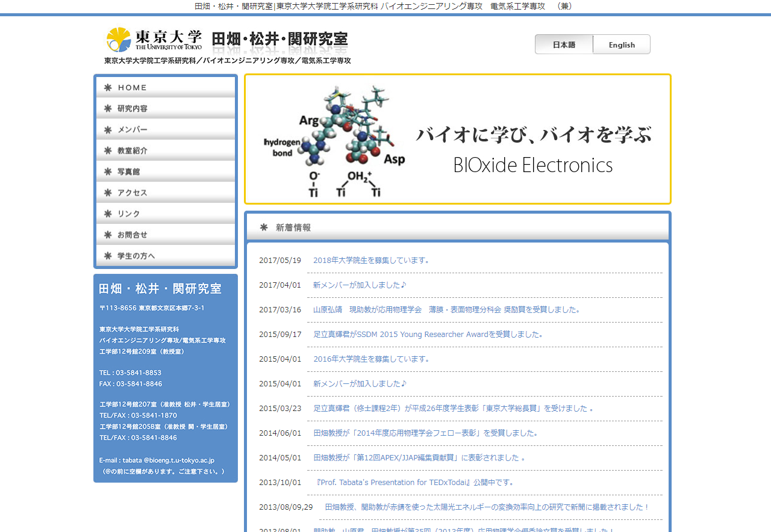Open 東京大学総長賞 news link
This screenshot has width=771, height=532.
click(x=454, y=409)
